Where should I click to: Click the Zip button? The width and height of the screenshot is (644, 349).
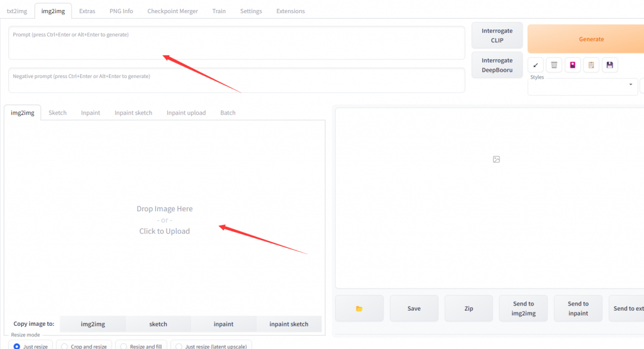click(x=469, y=308)
